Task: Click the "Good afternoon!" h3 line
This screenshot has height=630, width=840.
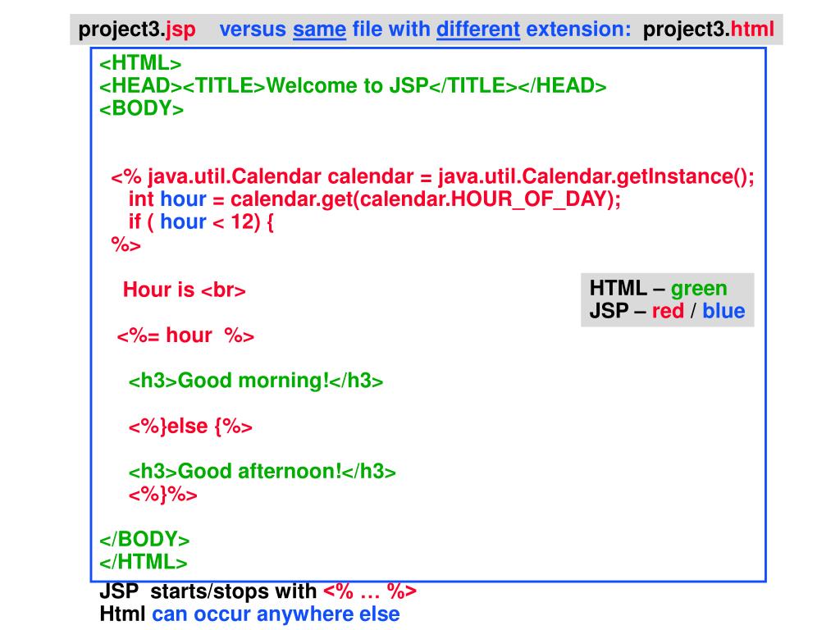Action: click(262, 472)
